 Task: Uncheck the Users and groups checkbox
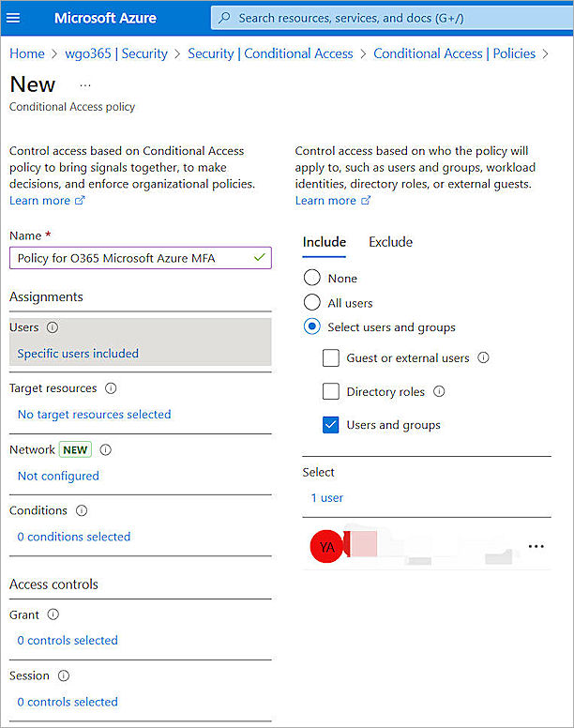point(330,425)
